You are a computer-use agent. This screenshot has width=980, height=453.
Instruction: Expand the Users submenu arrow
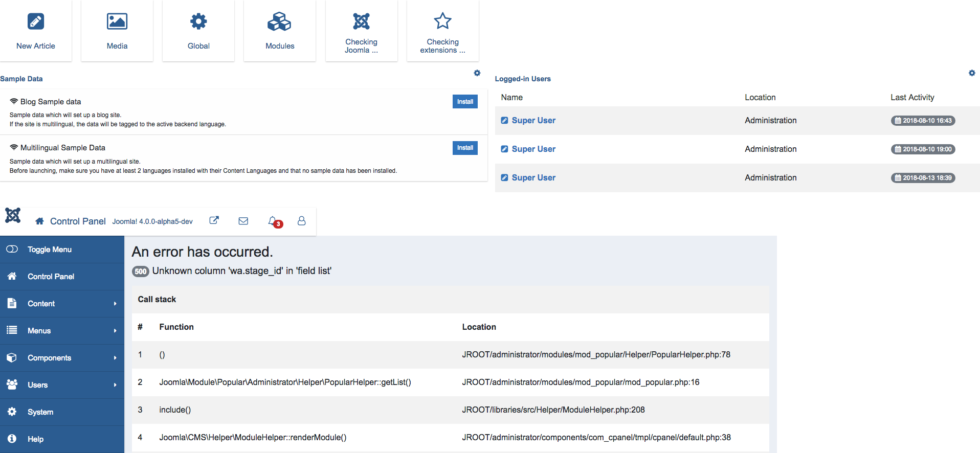[115, 385]
